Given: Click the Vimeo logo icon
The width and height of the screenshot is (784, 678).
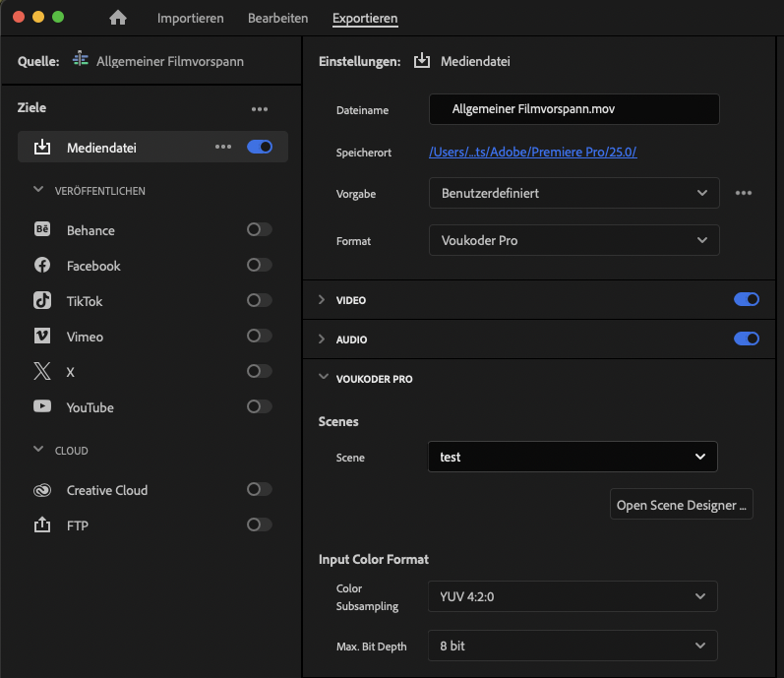Looking at the screenshot, I should coord(42,336).
